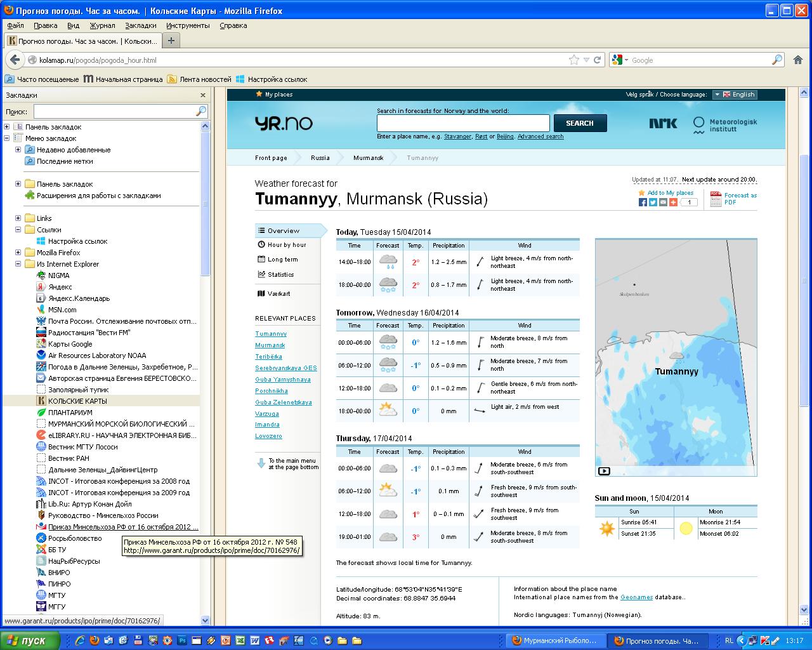This screenshot has width=812, height=650.
Task: Open a new tab with the plus button
Action: tap(171, 40)
